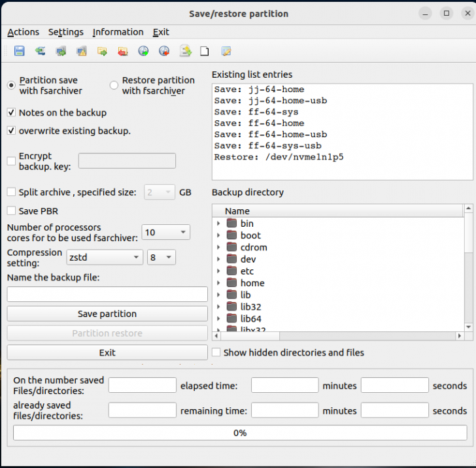Select the lib folder row
The width and height of the screenshot is (476, 468).
(x=338, y=295)
